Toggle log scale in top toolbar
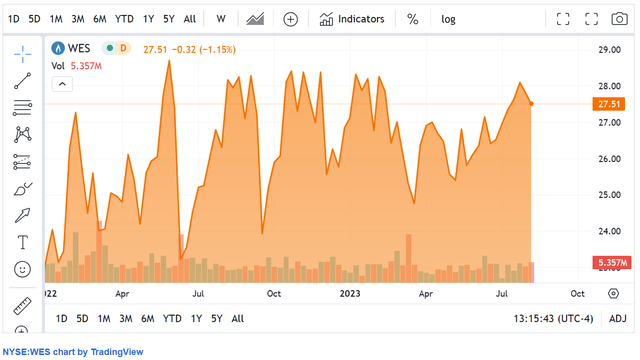Screen dimensions: 640x360 pos(448,19)
